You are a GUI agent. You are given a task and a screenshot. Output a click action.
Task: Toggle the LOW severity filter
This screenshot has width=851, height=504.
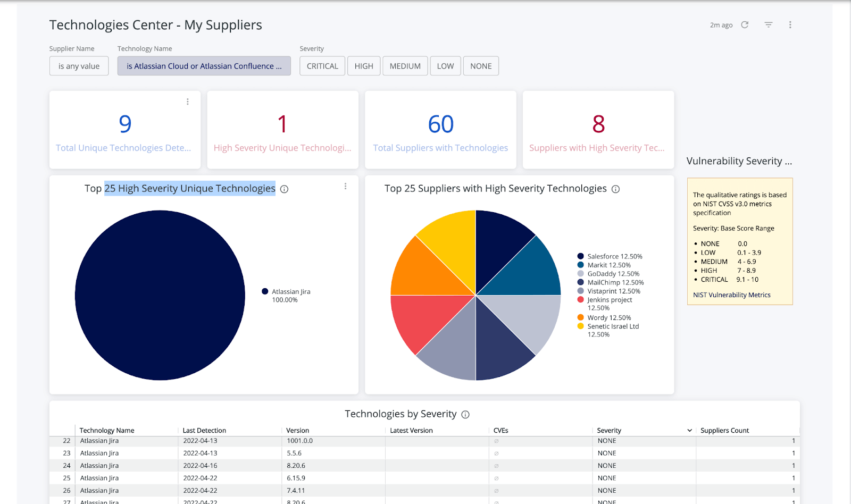point(445,66)
